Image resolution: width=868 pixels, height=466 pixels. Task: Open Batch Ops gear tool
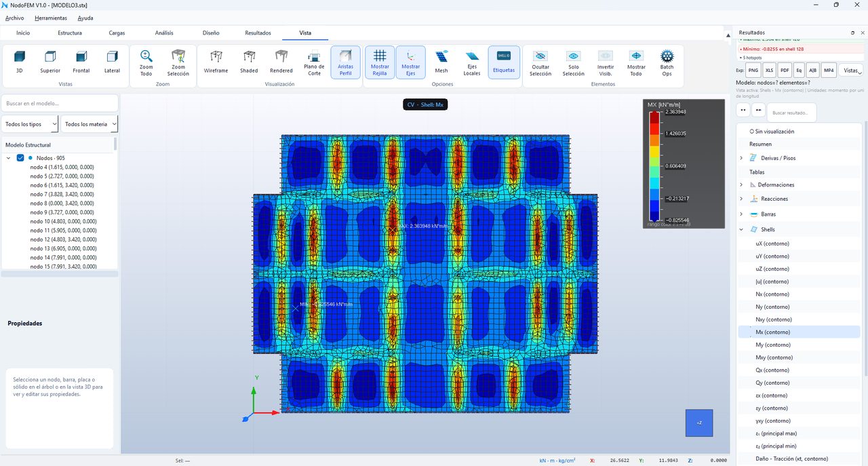click(667, 62)
